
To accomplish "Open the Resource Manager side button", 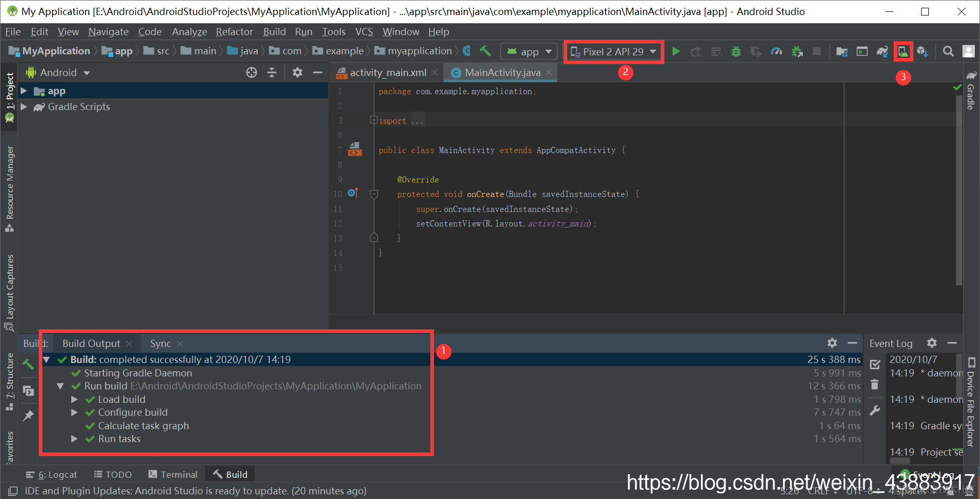I will click(10, 188).
